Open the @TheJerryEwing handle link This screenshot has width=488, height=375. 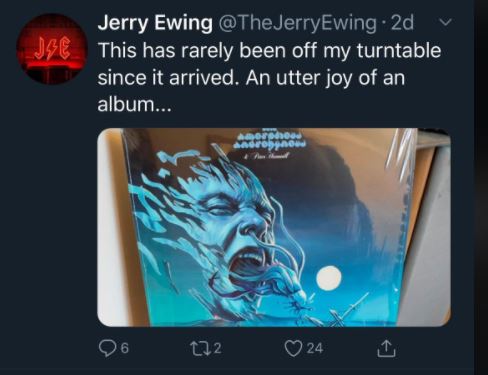(x=298, y=23)
